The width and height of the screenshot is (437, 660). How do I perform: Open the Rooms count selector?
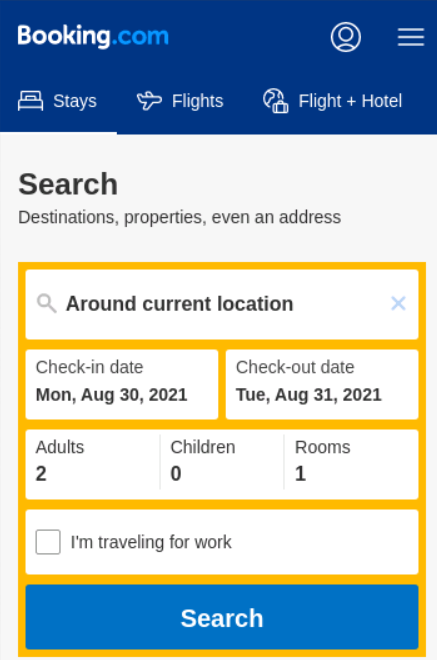point(352,464)
